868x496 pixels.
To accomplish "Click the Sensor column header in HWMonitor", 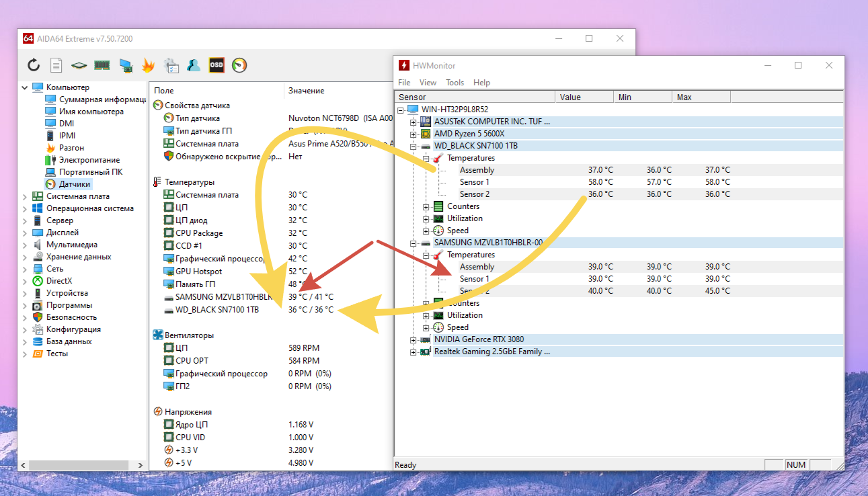I will (x=476, y=97).
